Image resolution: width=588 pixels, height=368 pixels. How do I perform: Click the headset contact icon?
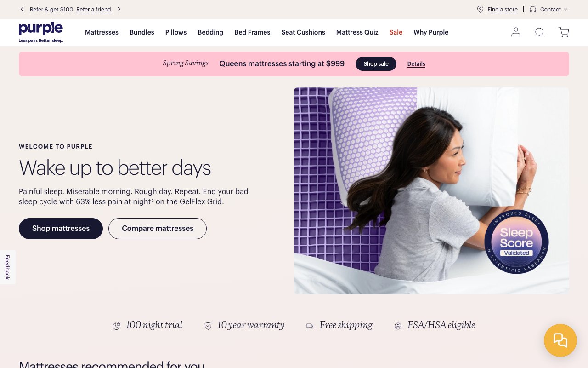(533, 9)
